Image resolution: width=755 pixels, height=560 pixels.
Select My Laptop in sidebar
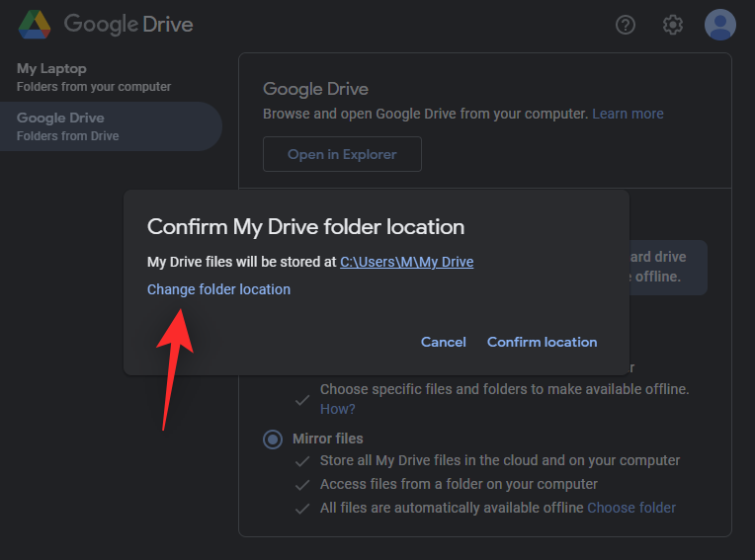94,77
